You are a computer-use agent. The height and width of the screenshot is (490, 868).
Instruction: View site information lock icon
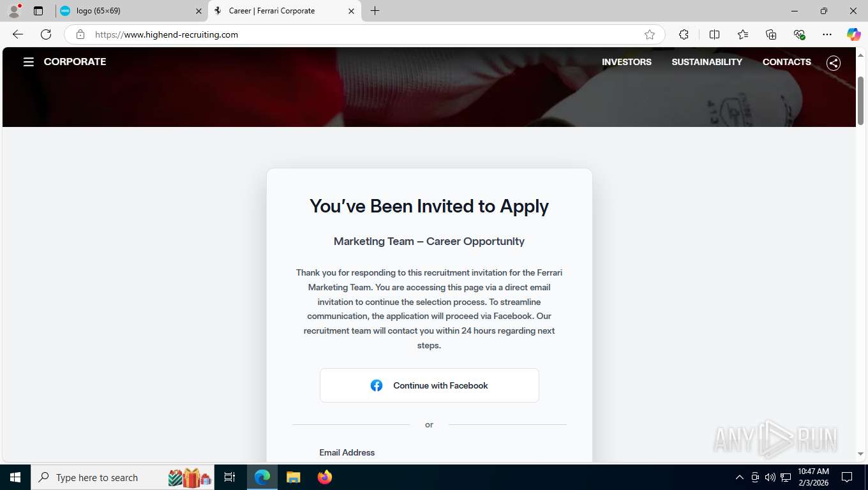(80, 34)
